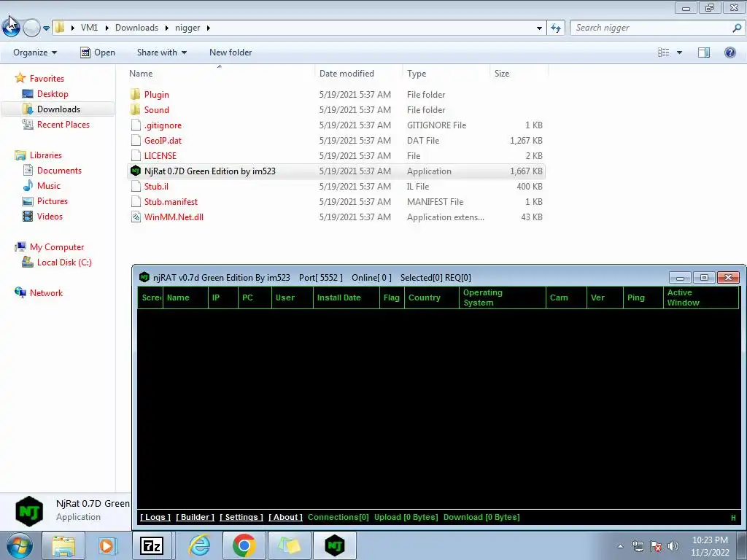This screenshot has height=560, width=747.
Task: Click Settings link in njRAT window
Action: 241,517
